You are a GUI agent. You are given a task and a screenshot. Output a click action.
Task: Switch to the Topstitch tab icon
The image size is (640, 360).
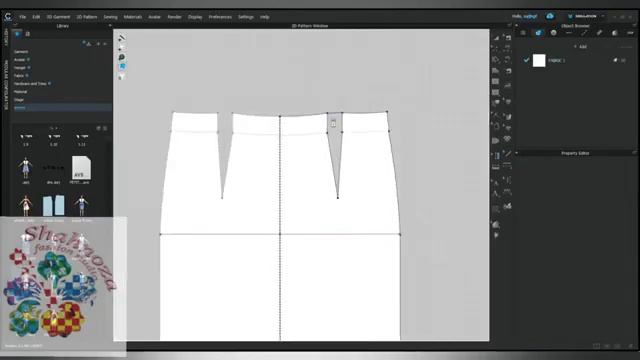[584, 33]
